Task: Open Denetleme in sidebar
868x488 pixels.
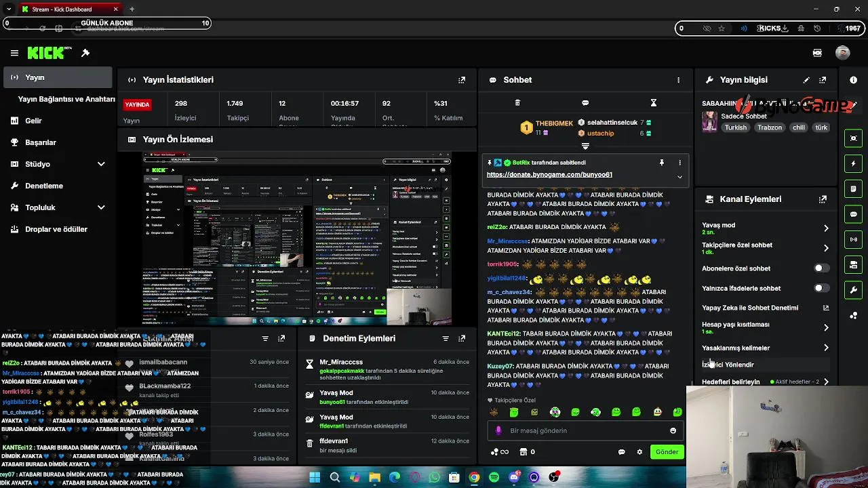Action: 44,186
